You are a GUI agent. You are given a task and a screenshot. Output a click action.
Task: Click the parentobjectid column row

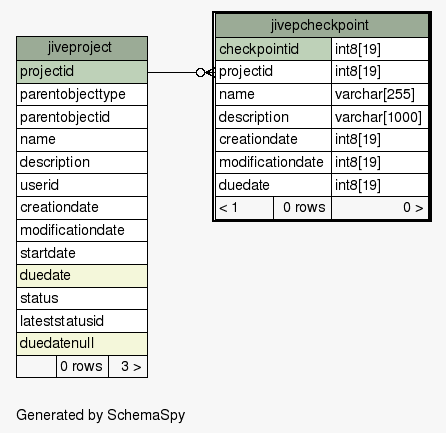82,117
